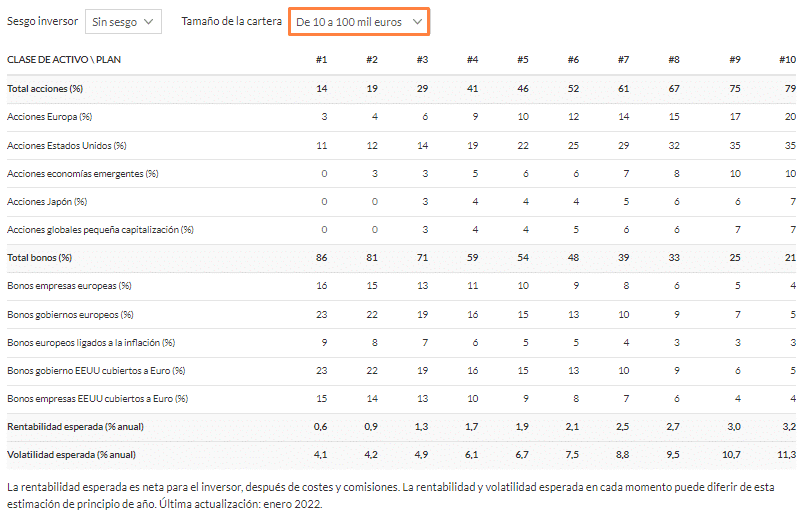
Task: Open the Sesgo inversor dropdown
Action: pyautogui.click(x=123, y=22)
